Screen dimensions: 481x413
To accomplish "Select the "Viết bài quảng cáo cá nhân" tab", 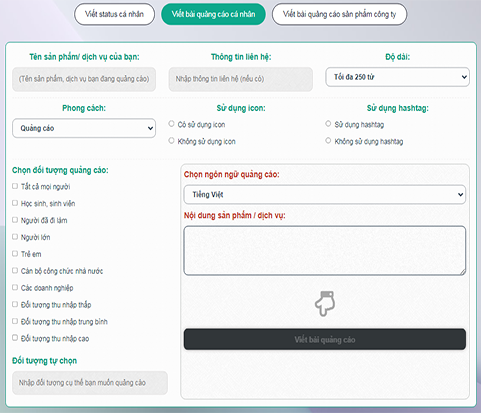I will (213, 14).
